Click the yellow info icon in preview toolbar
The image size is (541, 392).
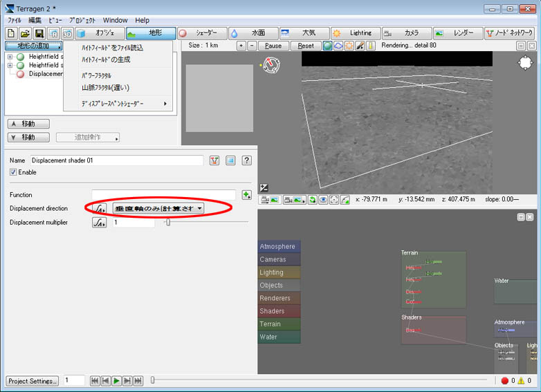coord(370,46)
